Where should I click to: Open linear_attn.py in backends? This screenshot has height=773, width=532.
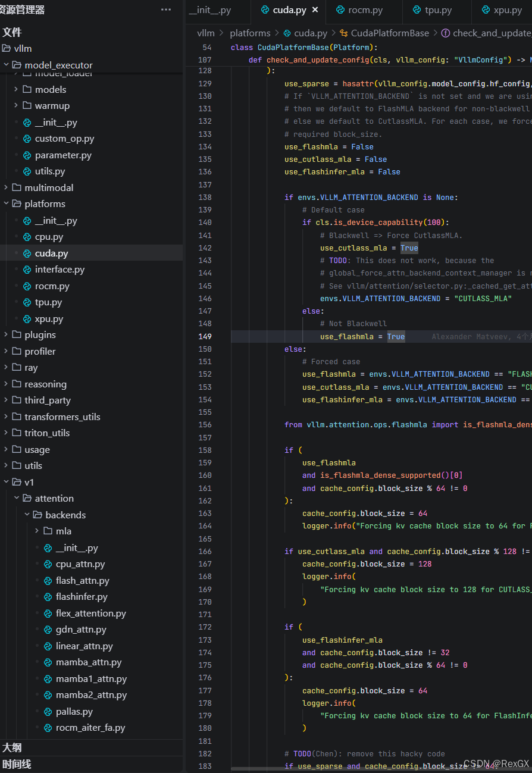pos(84,646)
